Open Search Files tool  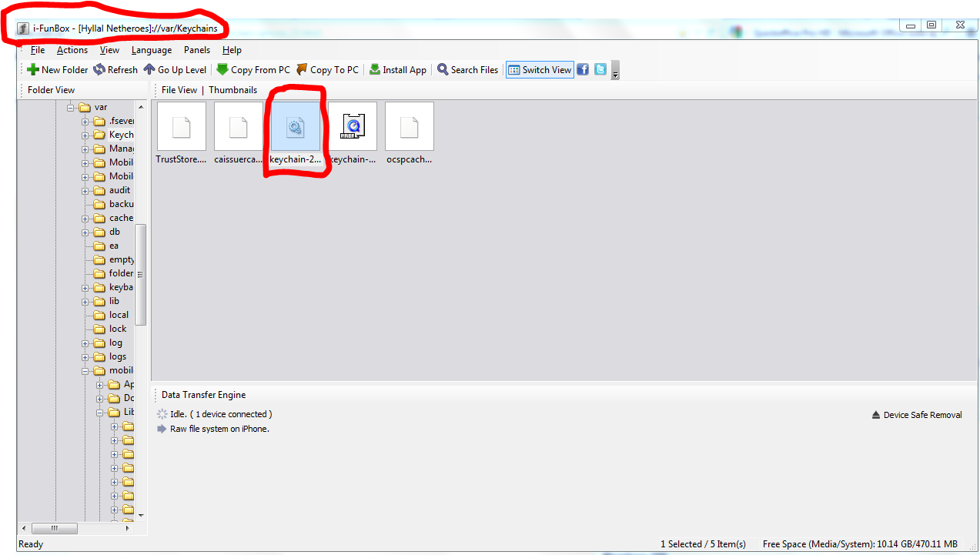click(x=468, y=69)
